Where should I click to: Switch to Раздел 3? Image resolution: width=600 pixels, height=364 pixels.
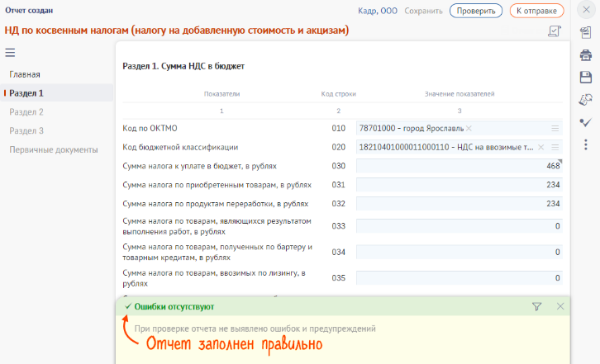pyautogui.click(x=26, y=130)
